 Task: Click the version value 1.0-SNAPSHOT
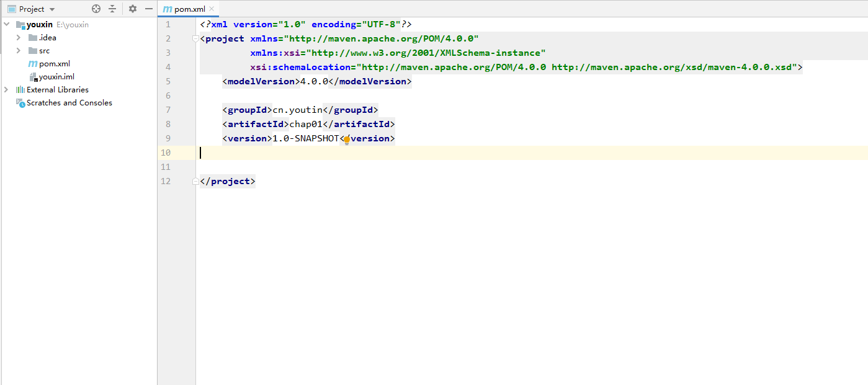(306, 138)
